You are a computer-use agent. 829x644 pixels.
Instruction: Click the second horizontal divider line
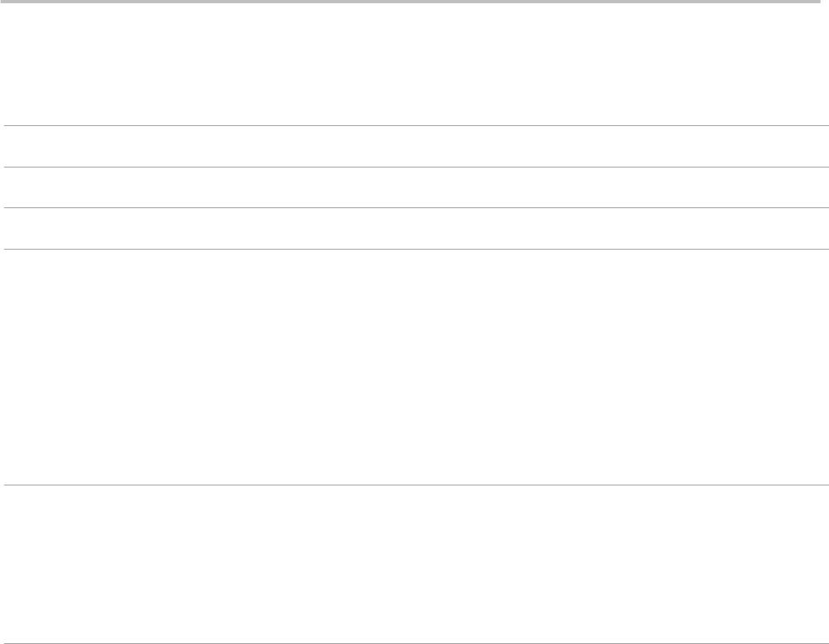point(416,167)
